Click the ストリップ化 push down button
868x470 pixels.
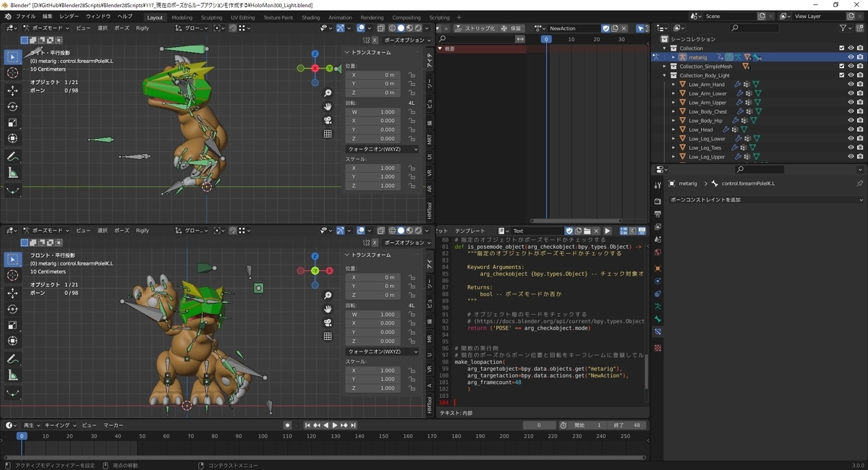[475, 28]
